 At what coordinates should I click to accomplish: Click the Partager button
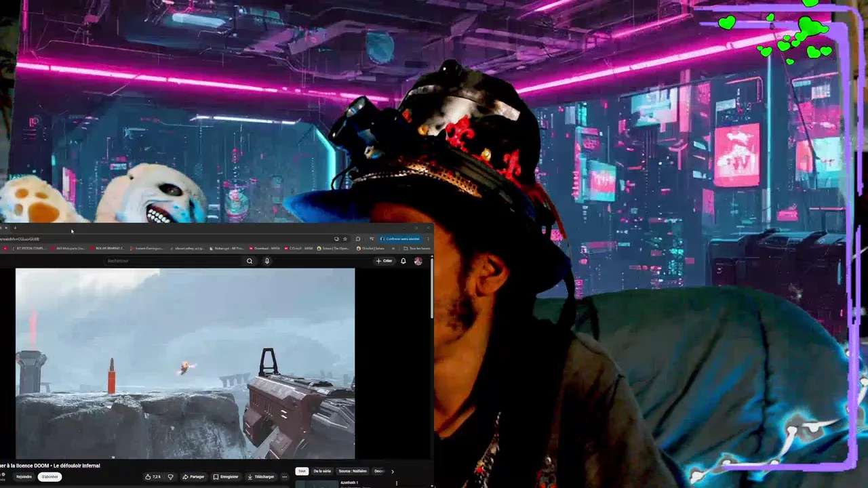[193, 476]
